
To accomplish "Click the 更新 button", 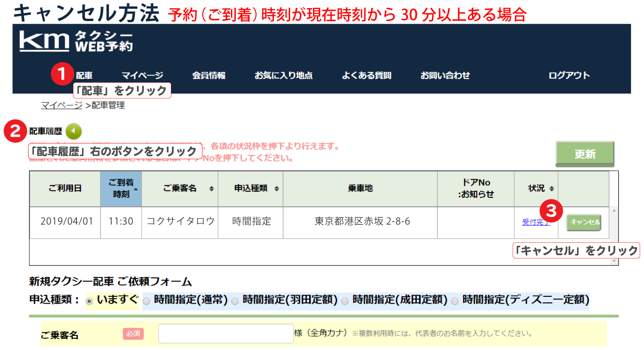I will (585, 154).
